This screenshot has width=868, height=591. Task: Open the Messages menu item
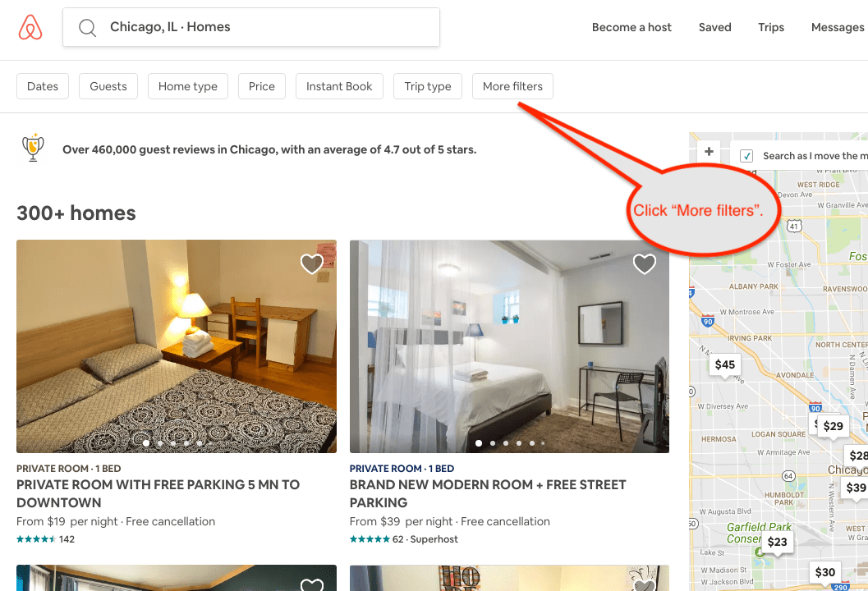pyautogui.click(x=838, y=27)
